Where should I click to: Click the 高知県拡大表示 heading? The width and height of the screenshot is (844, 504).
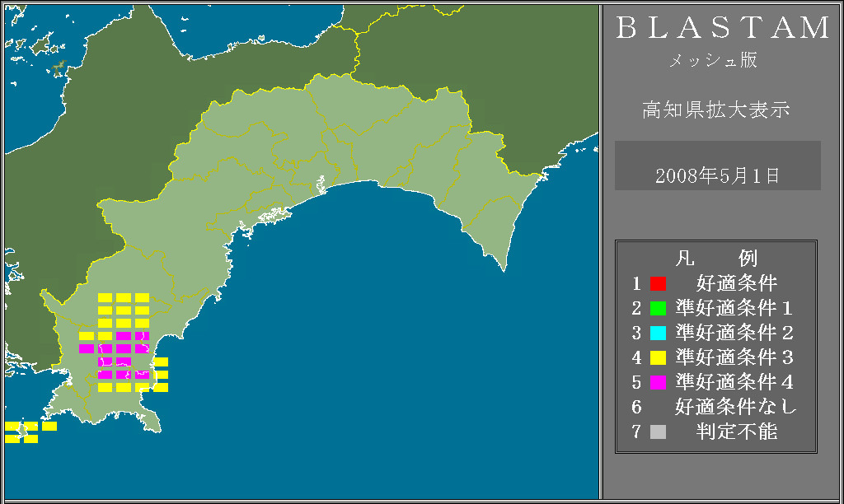(715, 110)
